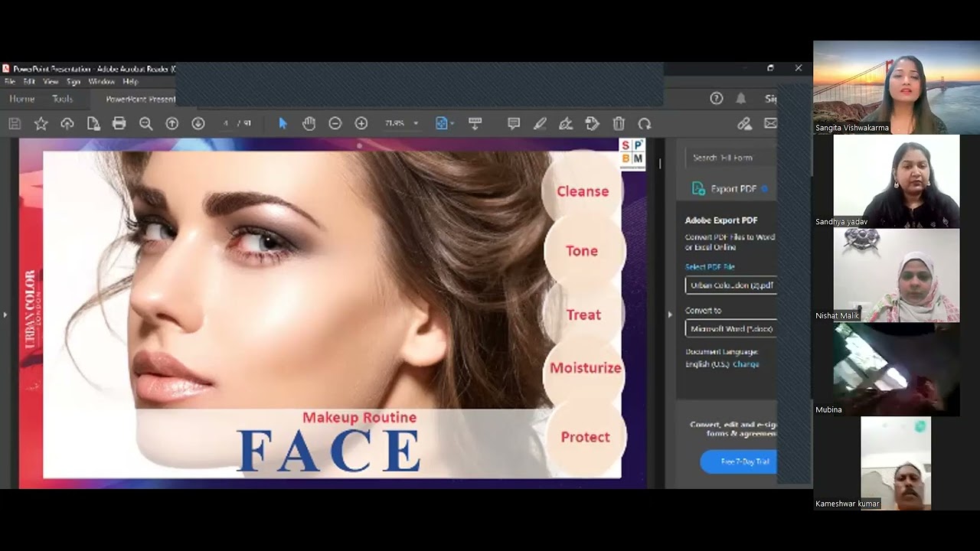Select Mubina's video thumbnail
This screenshot has width=980, height=551.
[897, 370]
